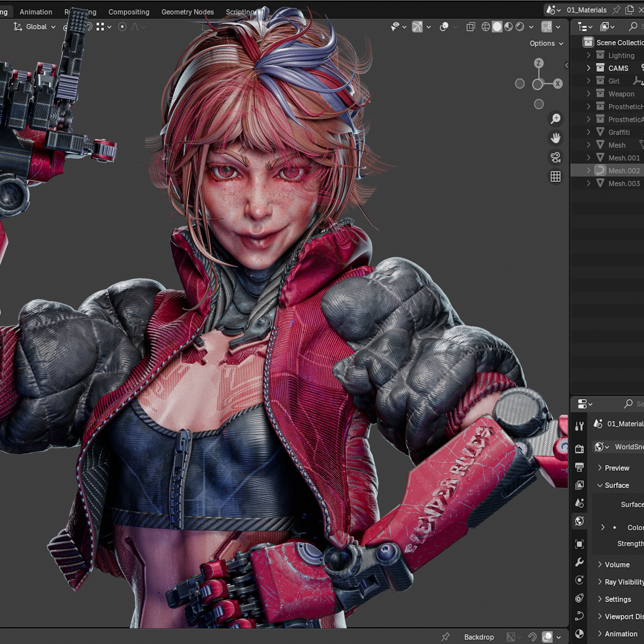The image size is (644, 644).
Task: Switch to the Compositing workspace tab
Action: (129, 12)
